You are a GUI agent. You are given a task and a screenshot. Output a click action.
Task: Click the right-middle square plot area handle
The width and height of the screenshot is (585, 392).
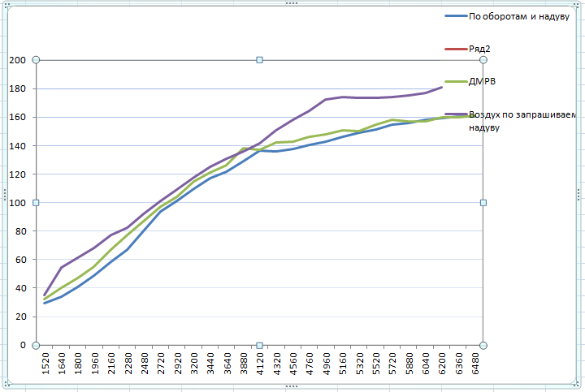pyautogui.click(x=483, y=203)
